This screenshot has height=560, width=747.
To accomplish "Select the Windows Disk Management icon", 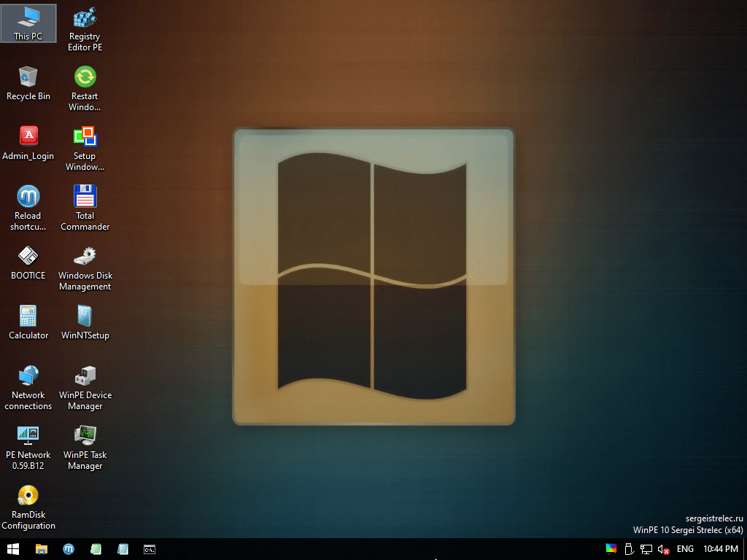I will pyautogui.click(x=85, y=257).
